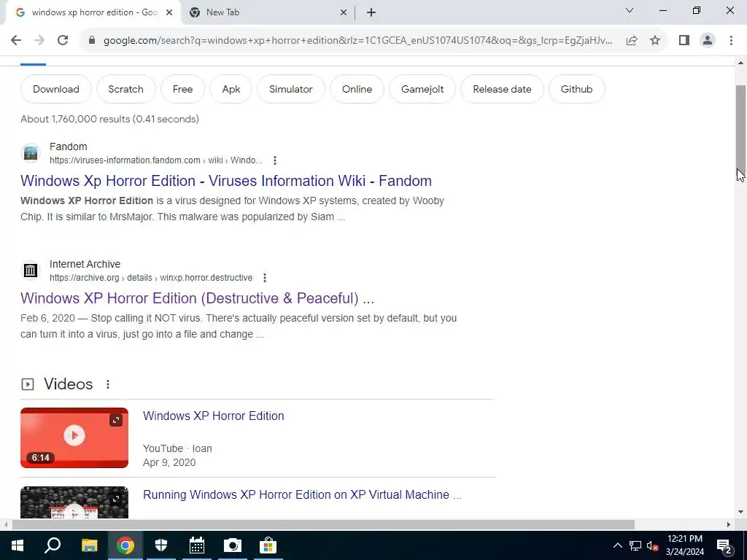Click the Fandom site favicon

[31, 153]
